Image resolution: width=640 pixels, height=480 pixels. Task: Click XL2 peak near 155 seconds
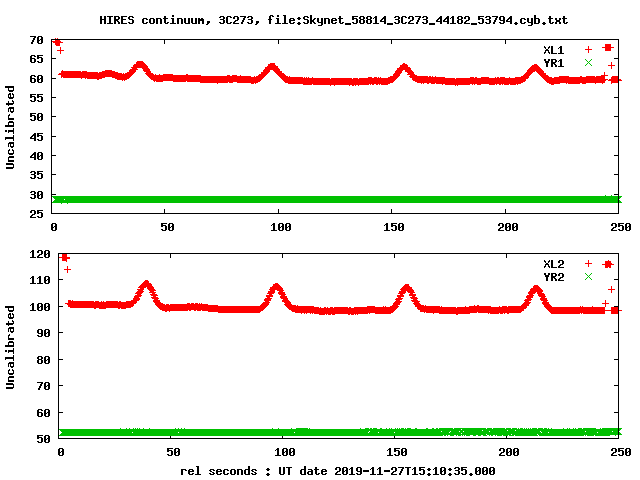coord(407,288)
